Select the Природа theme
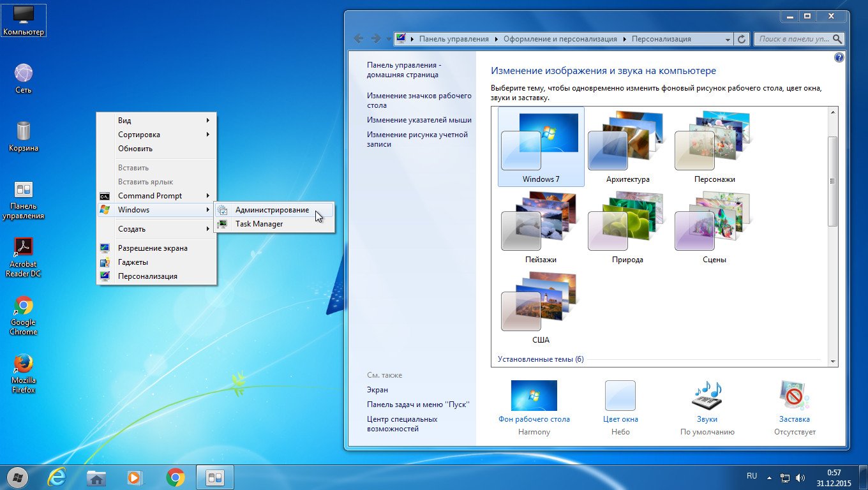This screenshot has width=868, height=490. [x=628, y=228]
